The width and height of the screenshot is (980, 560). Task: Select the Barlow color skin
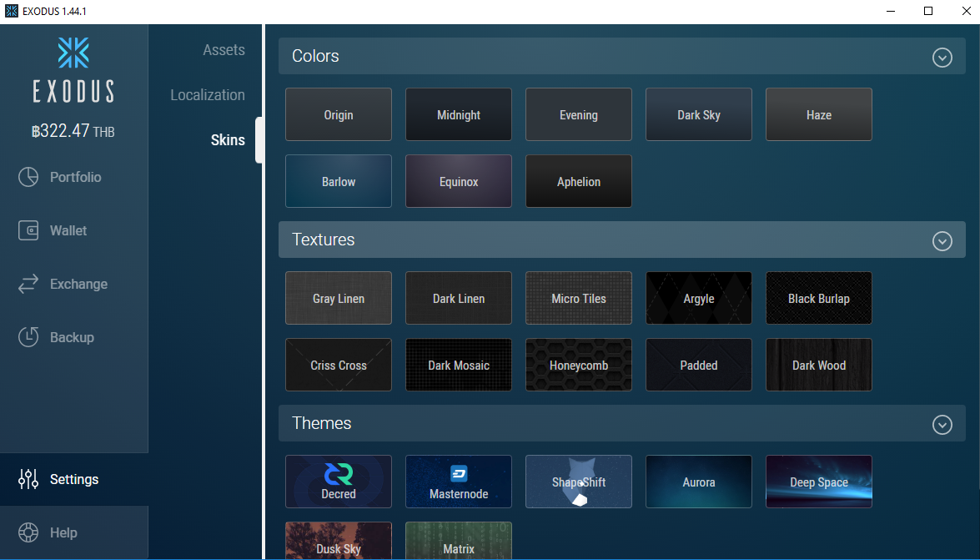[x=339, y=181]
